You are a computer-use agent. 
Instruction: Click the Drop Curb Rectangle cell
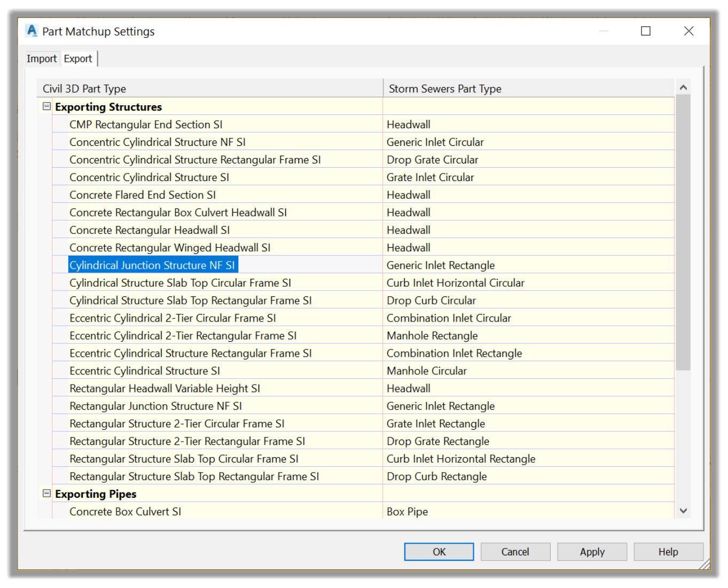[x=529, y=477]
